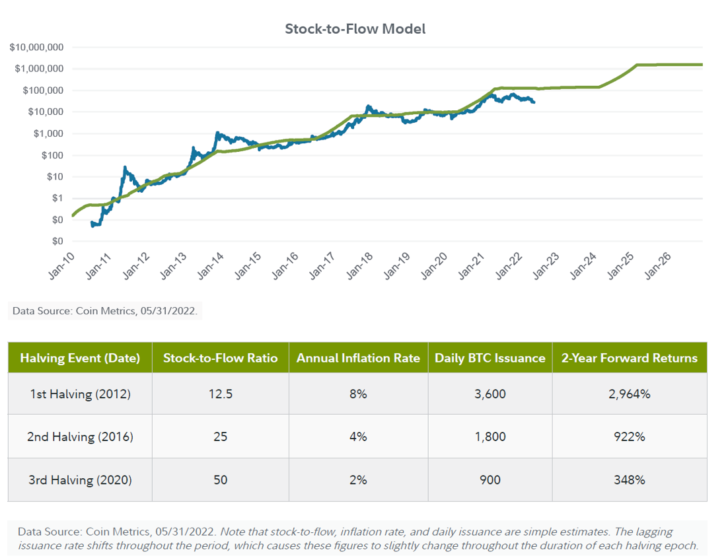This screenshot has height=560, width=728.
Task: Click the 2,964% forward returns cell
Action: (x=629, y=394)
